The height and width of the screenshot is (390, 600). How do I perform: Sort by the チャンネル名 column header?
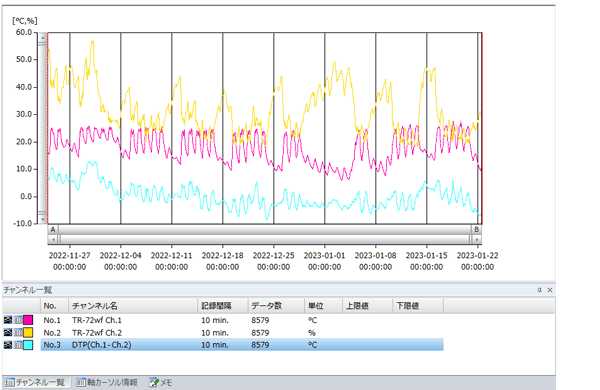(x=133, y=306)
